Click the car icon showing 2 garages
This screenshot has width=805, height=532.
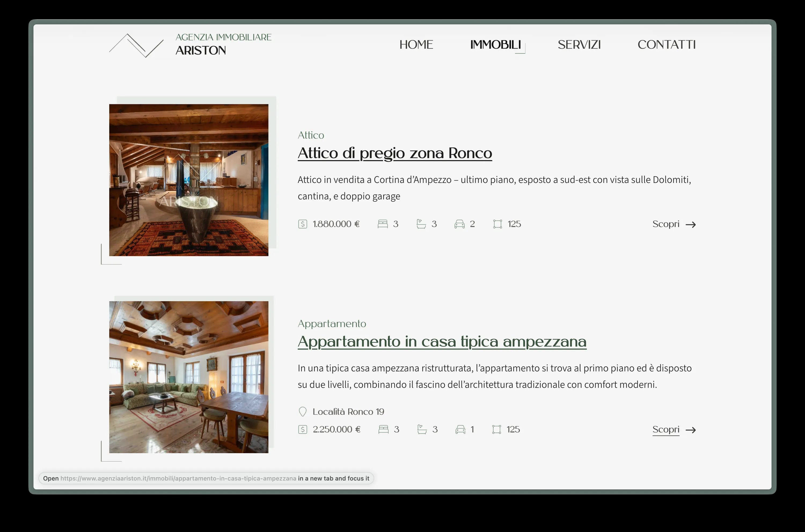[460, 224]
